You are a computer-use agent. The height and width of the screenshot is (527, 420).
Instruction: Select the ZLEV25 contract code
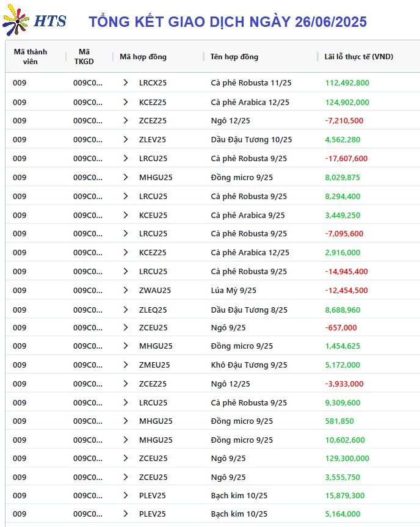[x=153, y=139]
